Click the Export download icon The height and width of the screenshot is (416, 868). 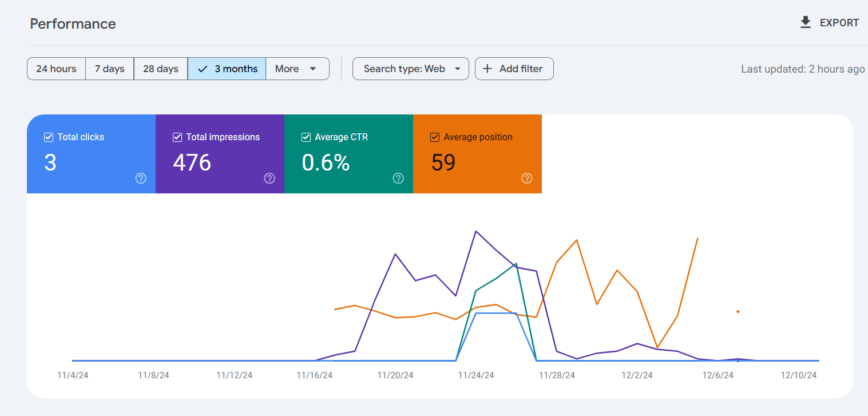click(805, 23)
